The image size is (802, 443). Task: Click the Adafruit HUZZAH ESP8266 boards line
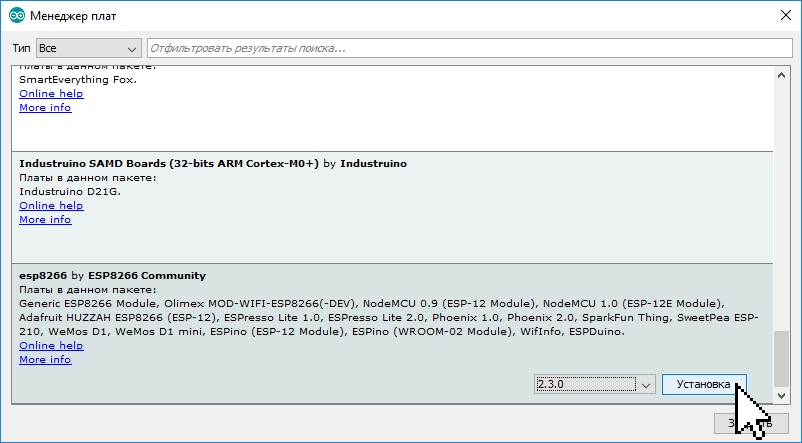pos(389,318)
